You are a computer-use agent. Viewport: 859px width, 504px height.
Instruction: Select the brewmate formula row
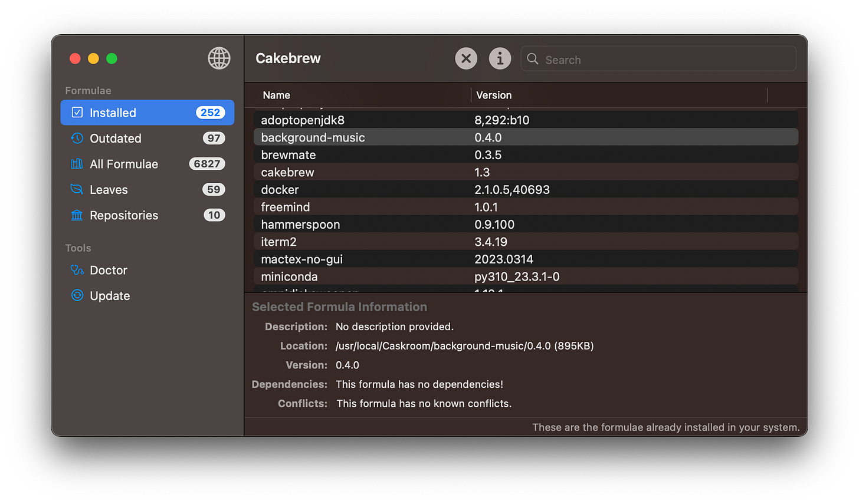(x=526, y=154)
